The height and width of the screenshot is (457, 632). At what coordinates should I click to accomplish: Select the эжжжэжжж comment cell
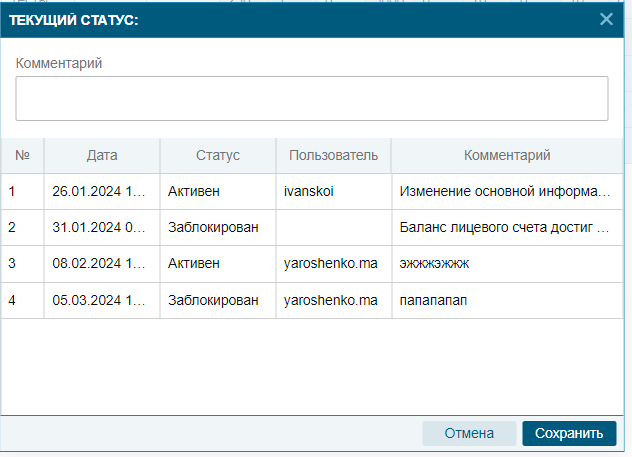click(x=507, y=264)
